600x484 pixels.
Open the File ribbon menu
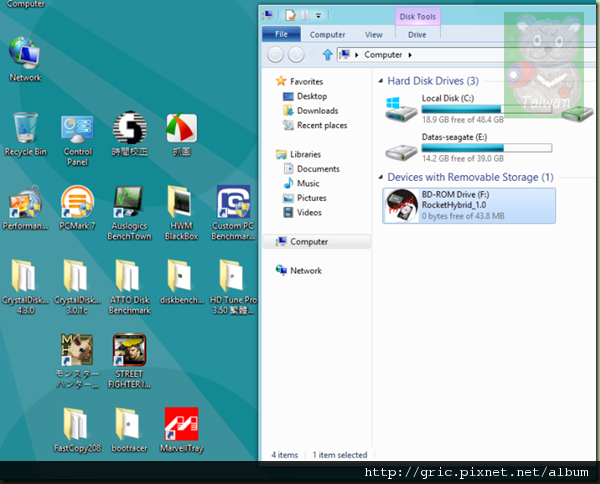[280, 34]
